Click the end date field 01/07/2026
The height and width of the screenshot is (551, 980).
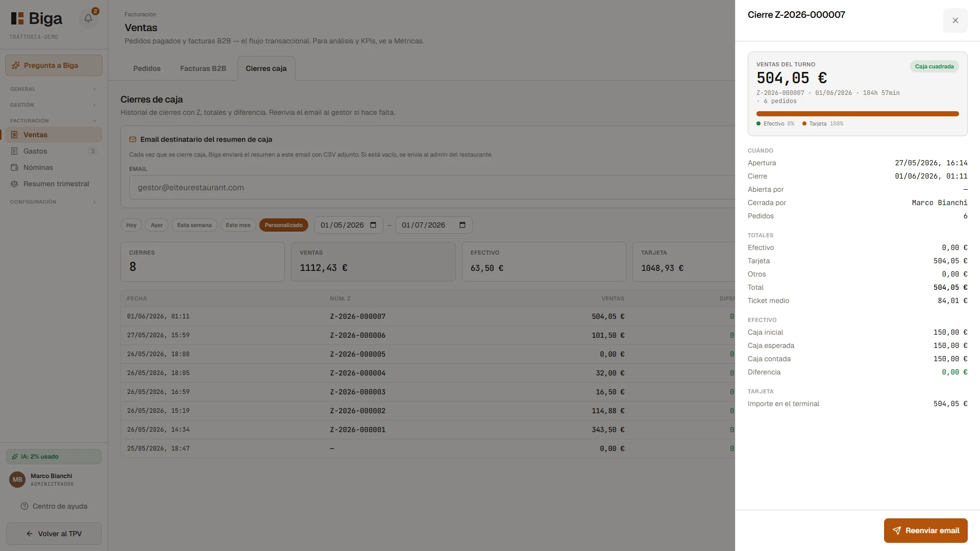click(x=434, y=225)
